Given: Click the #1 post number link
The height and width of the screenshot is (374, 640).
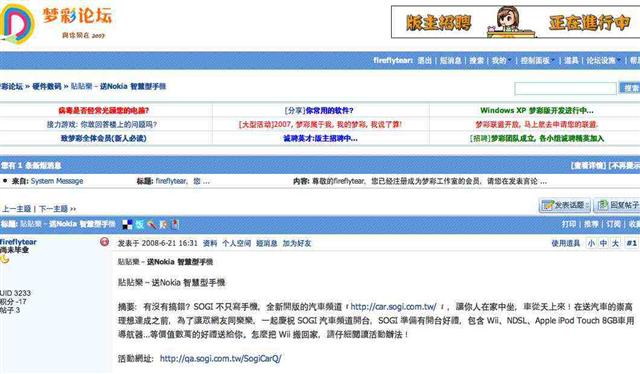Looking at the screenshot, I should (x=631, y=243).
